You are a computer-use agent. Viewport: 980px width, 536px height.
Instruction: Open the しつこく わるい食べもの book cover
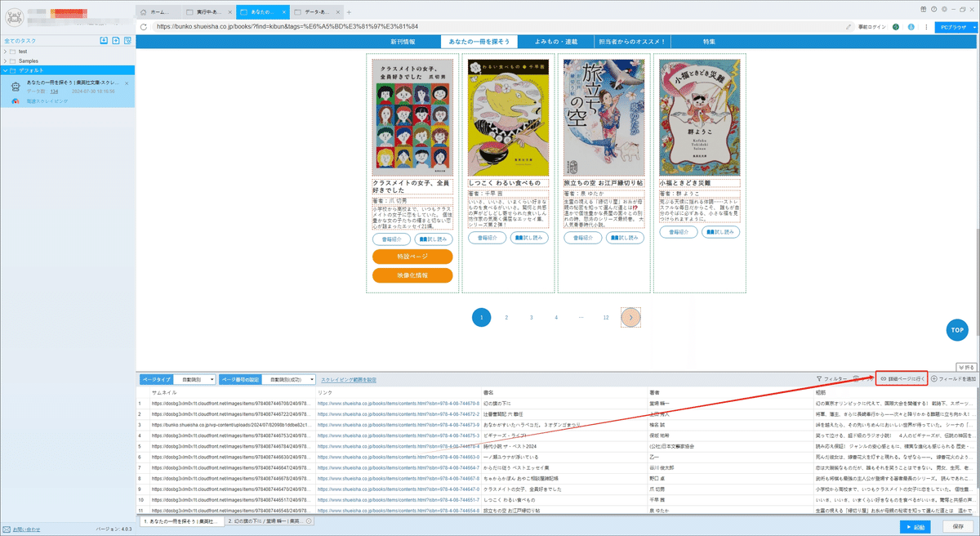click(x=508, y=117)
